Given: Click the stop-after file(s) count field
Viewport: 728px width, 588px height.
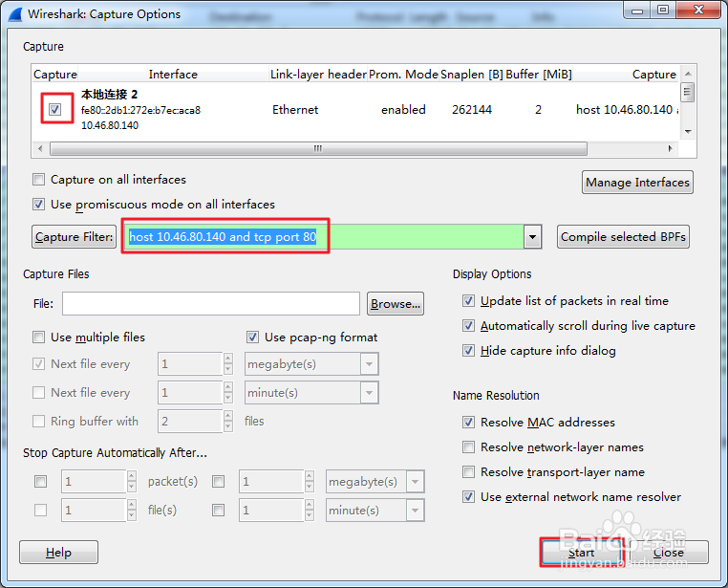Looking at the screenshot, I should [95, 511].
